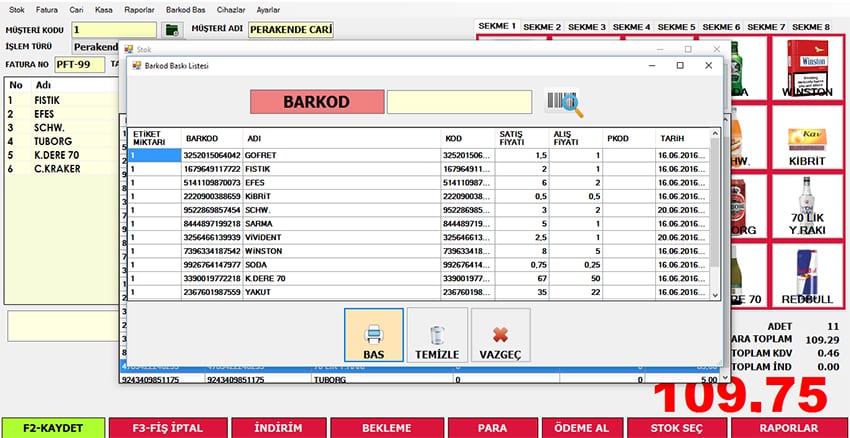The height and width of the screenshot is (438, 850).
Task: Click the scroll up arrow of the barcode list
Action: pos(715,133)
